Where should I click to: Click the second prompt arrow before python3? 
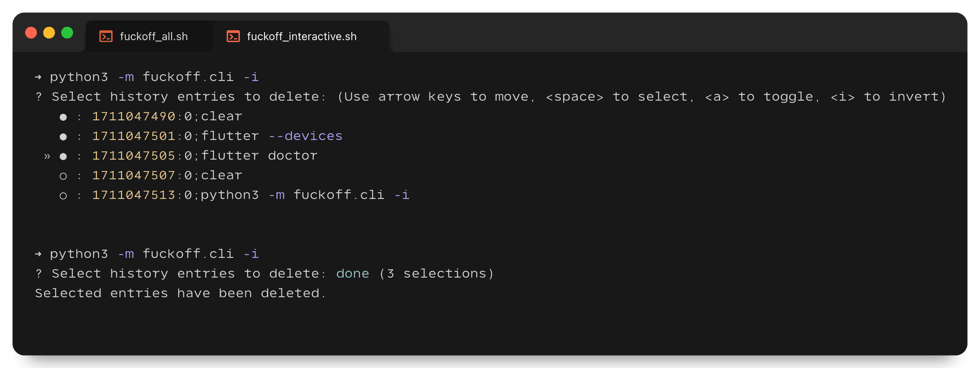[x=38, y=253]
